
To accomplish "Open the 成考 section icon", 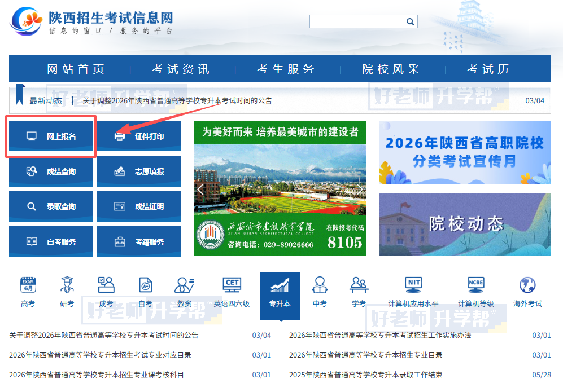I will 106,289.
